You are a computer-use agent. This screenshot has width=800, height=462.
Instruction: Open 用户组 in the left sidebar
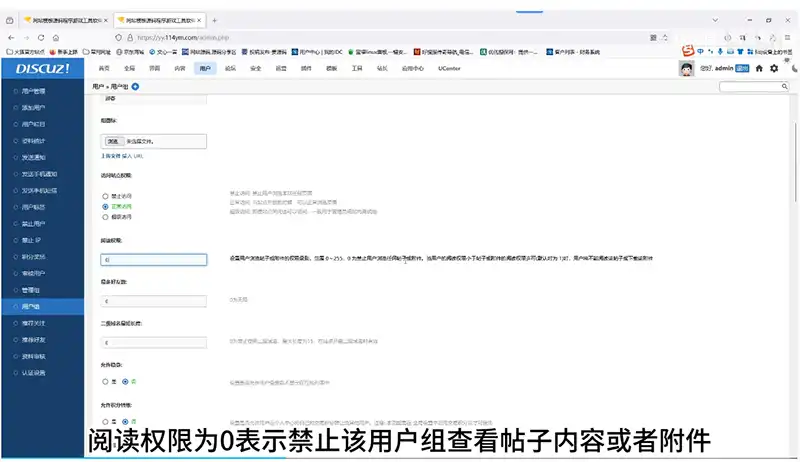point(31,306)
